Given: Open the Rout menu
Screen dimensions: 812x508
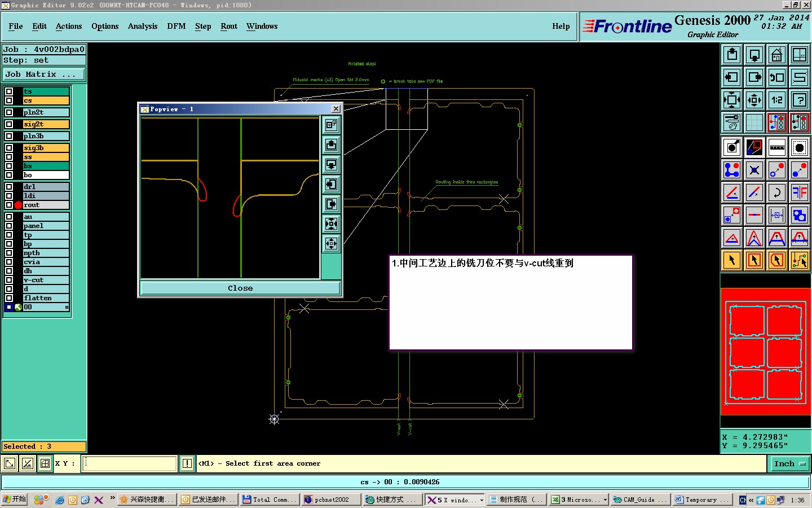Looking at the screenshot, I should coord(229,27).
